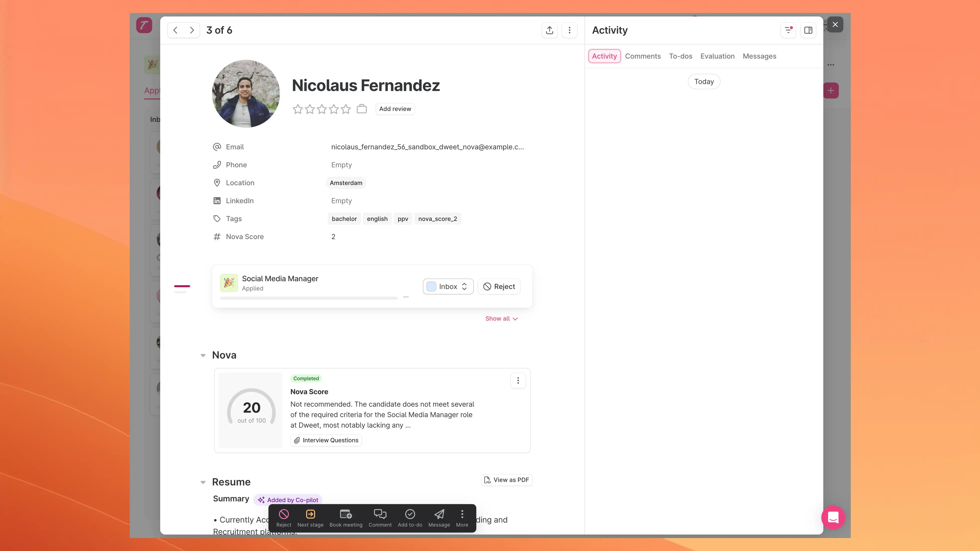Open the Activity filter icon
Viewport: 980px width, 551px height.
788,30
